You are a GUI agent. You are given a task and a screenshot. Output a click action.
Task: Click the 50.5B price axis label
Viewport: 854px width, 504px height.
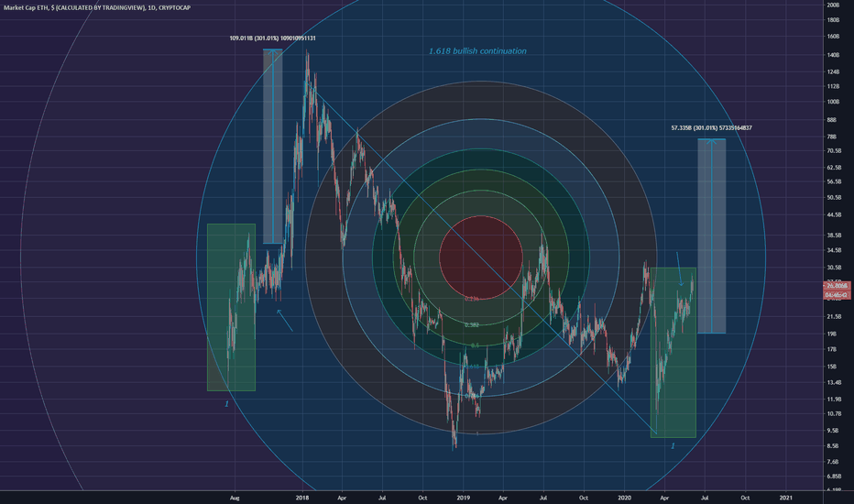pos(834,197)
